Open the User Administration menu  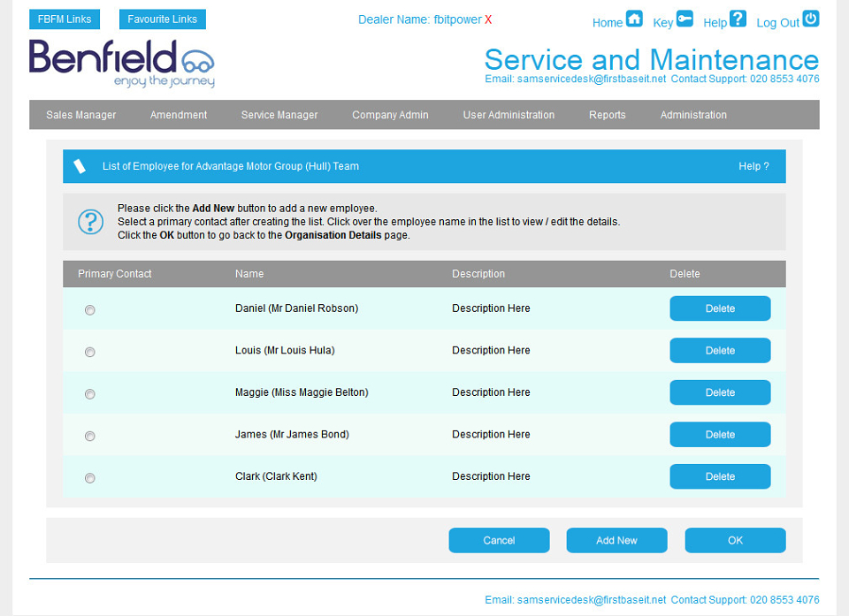click(x=509, y=115)
